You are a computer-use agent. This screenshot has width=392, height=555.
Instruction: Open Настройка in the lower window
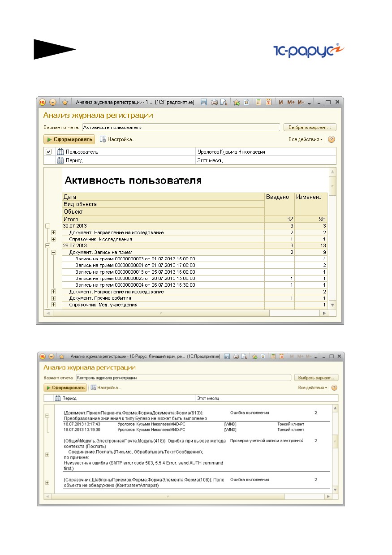(x=106, y=387)
